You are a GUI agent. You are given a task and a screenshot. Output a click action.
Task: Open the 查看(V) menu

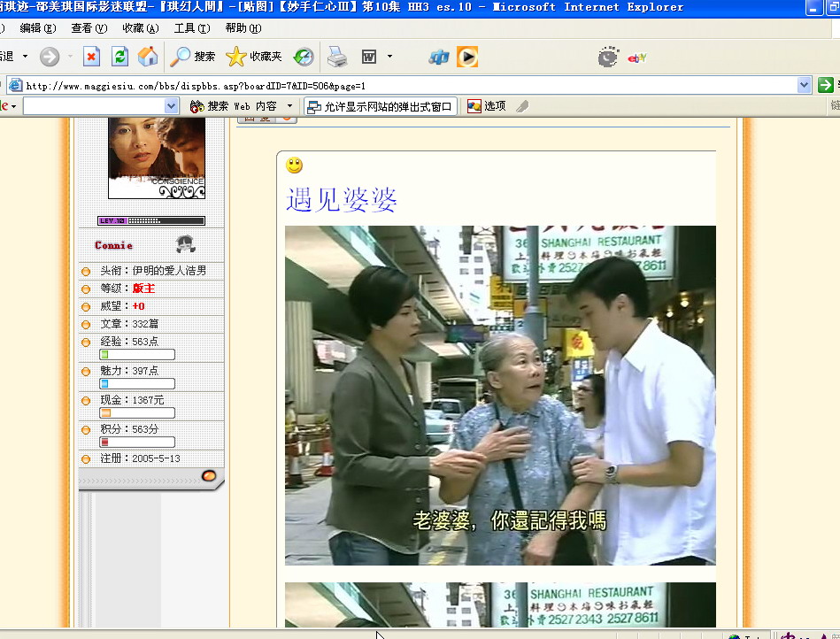pyautogui.click(x=89, y=28)
